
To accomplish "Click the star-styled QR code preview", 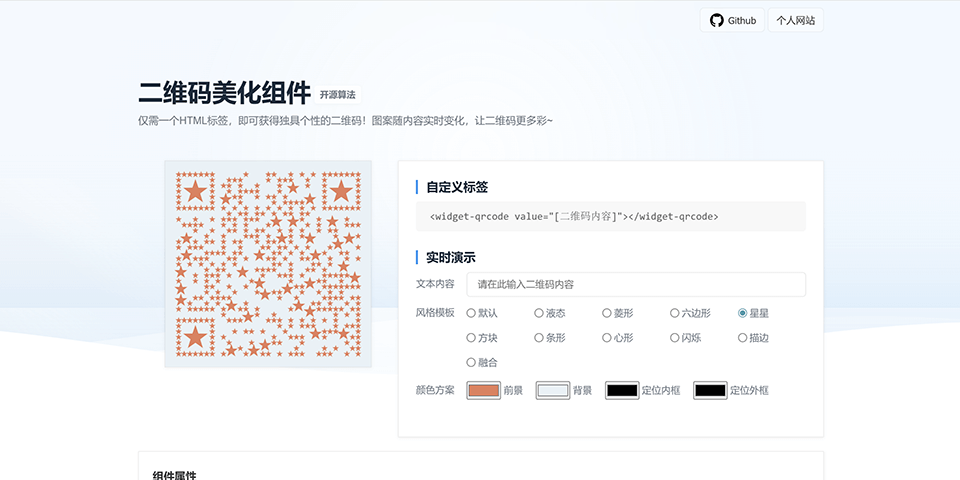I will (x=268, y=264).
